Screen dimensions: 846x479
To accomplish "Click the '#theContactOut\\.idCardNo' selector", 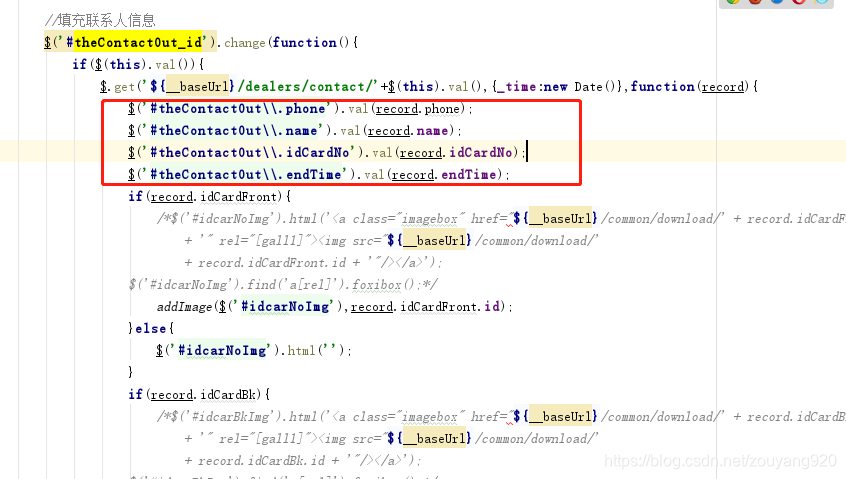I will (x=249, y=153).
